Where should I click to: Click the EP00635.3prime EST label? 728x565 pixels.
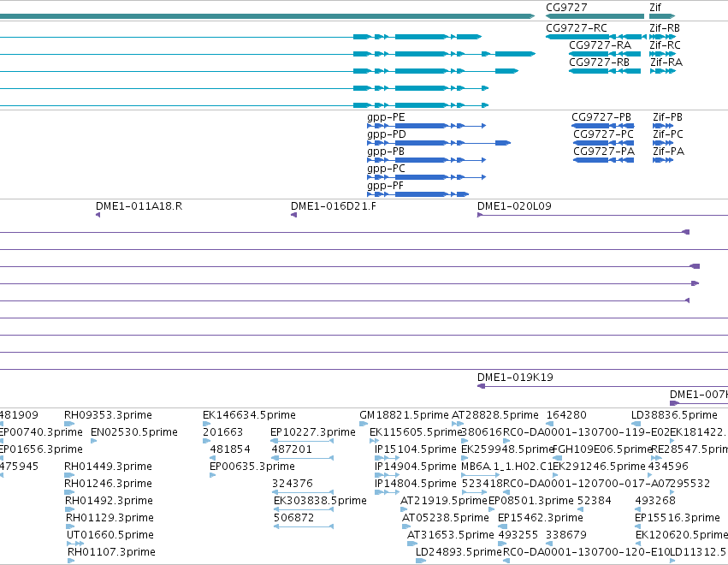click(x=252, y=467)
